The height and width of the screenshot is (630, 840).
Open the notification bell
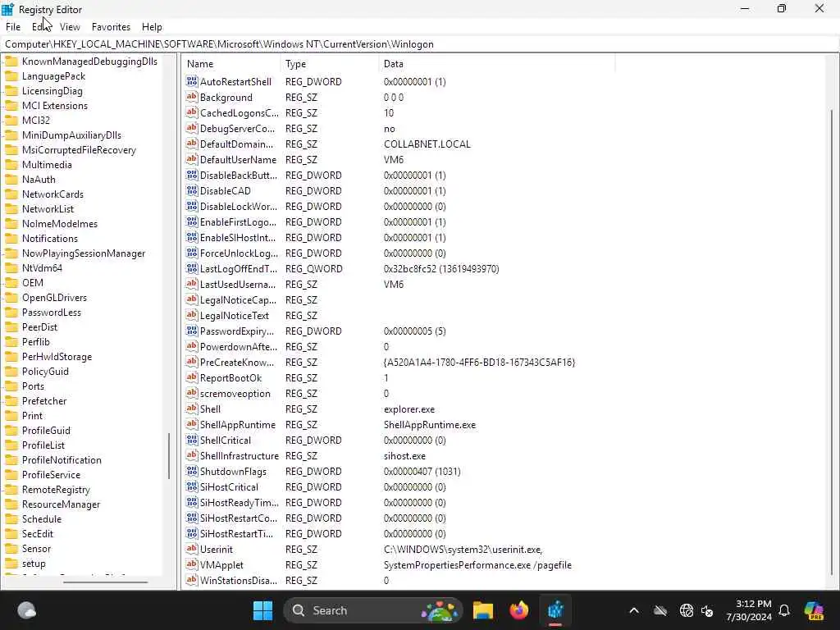[x=784, y=610]
